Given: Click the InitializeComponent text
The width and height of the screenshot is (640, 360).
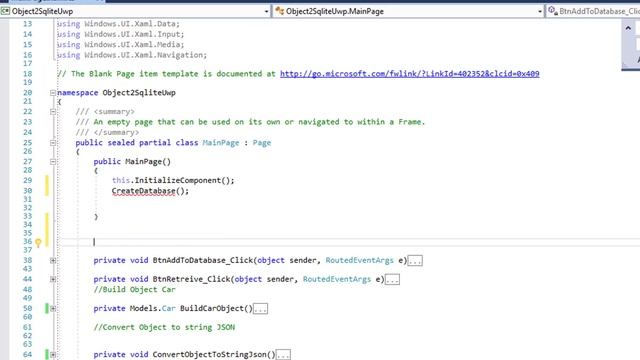Looking at the screenshot, I should click(x=178, y=180).
